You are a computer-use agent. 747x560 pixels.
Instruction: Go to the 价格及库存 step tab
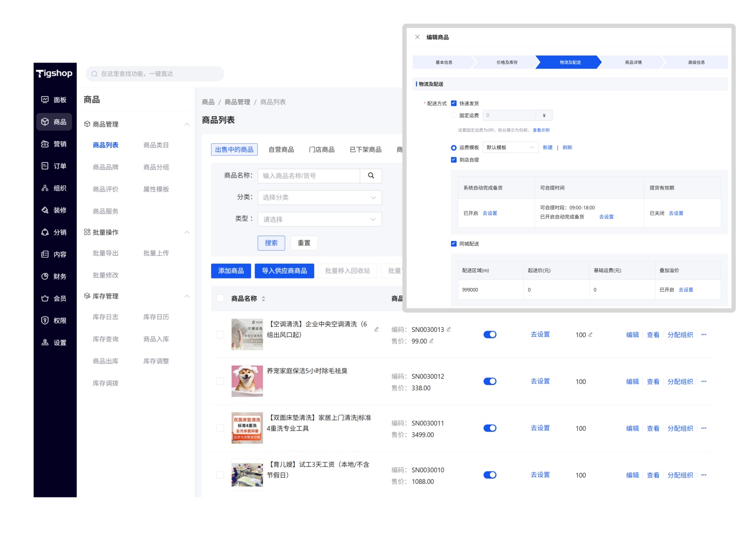click(507, 63)
